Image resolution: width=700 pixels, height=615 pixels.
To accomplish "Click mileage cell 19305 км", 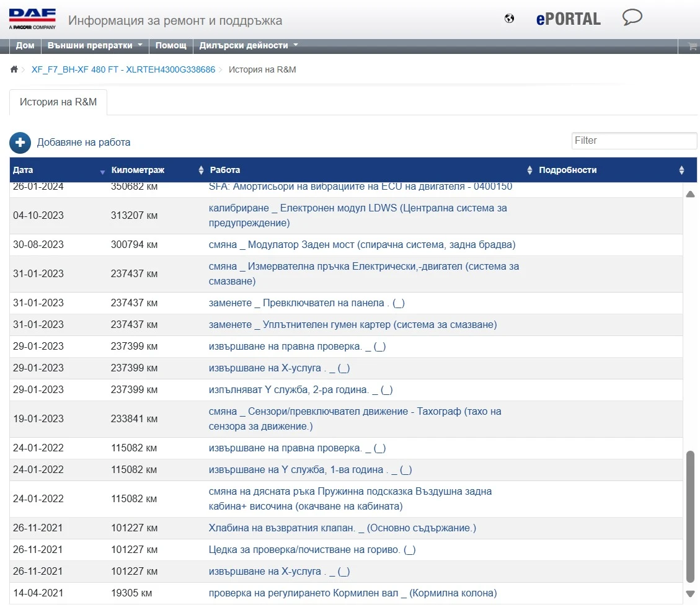I will click(131, 593).
